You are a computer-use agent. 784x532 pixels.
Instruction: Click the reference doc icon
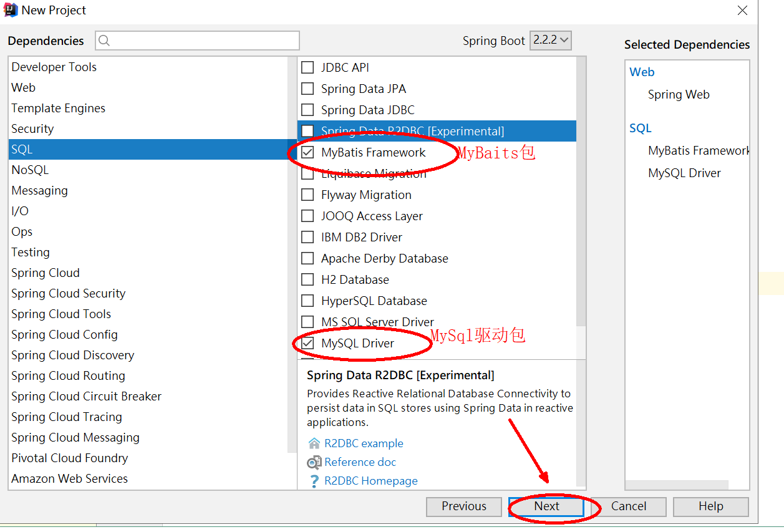(x=314, y=462)
